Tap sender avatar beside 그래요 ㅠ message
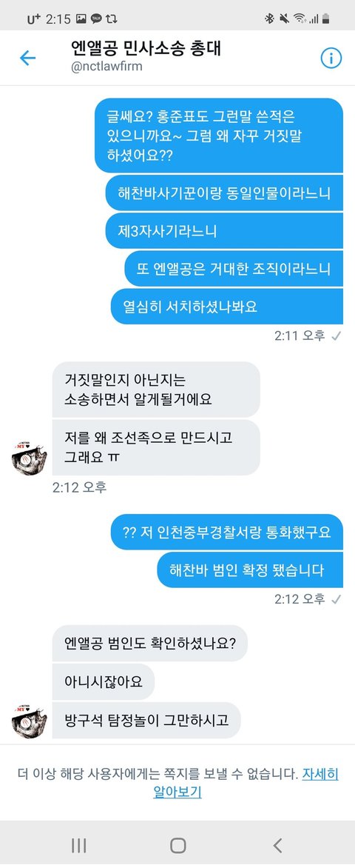355x868 pixels. tap(30, 458)
